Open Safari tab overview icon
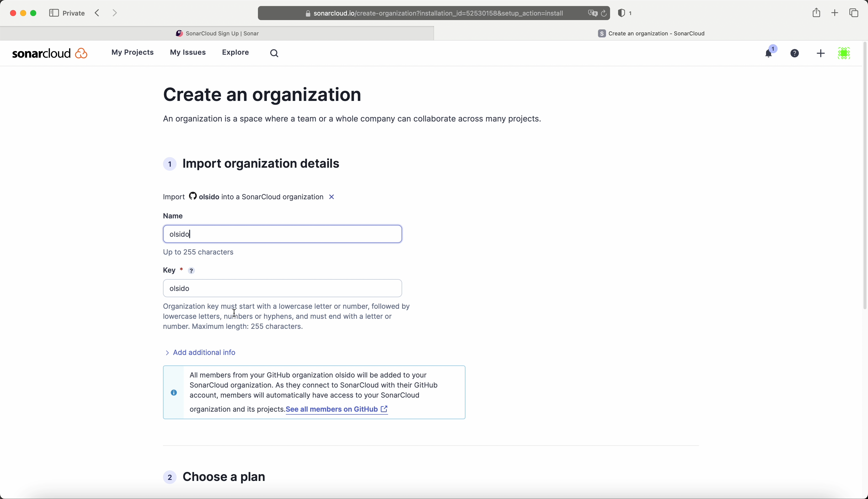868x499 pixels. [x=854, y=13]
